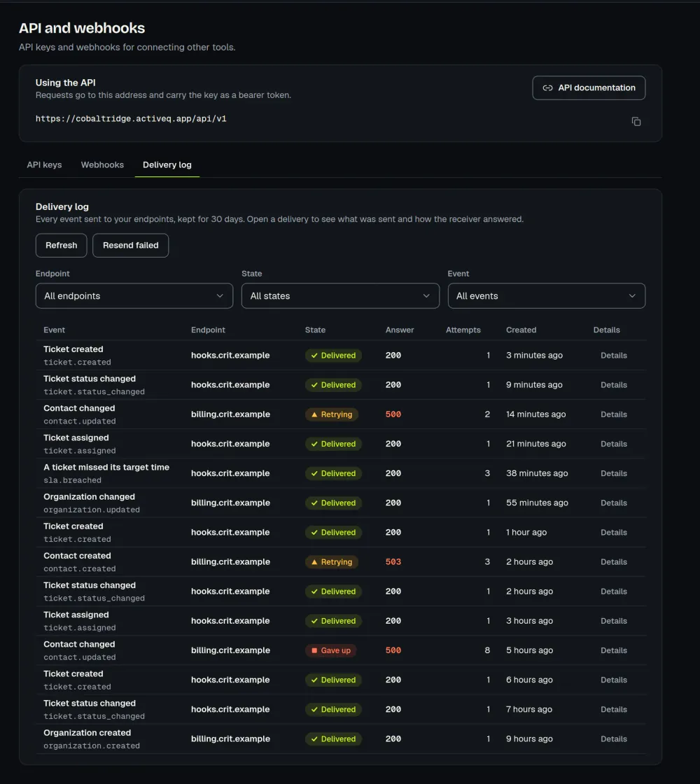
Task: Open Details for sla.breached delivery
Action: point(613,473)
